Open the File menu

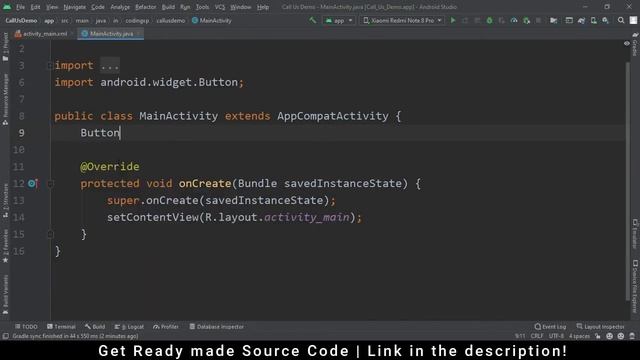pos(20,7)
